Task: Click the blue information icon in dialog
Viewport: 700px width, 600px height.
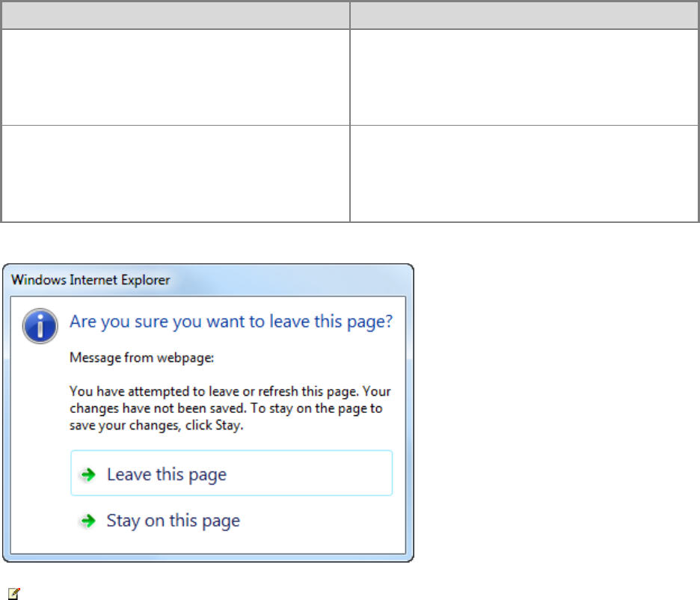Action: click(40, 326)
